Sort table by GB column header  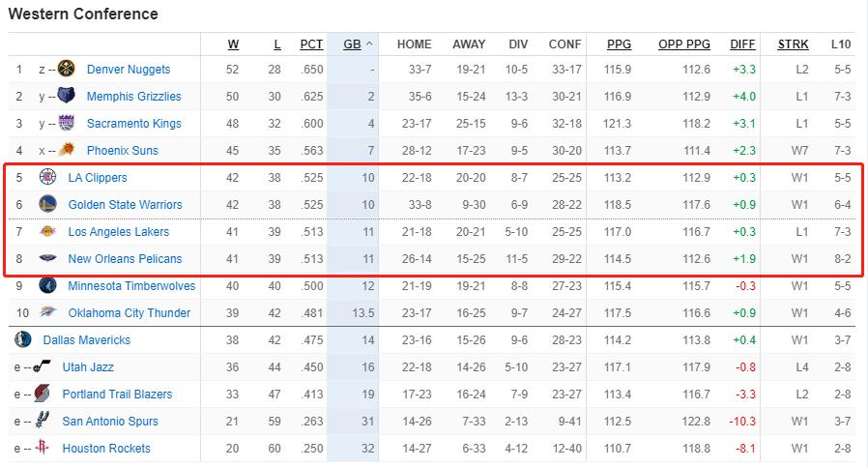tap(351, 44)
